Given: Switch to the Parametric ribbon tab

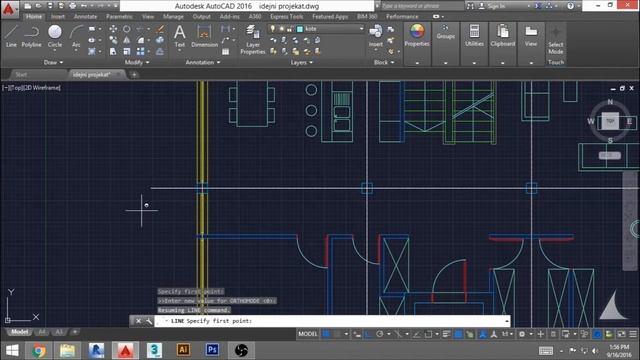Looking at the screenshot, I should click(x=119, y=16).
